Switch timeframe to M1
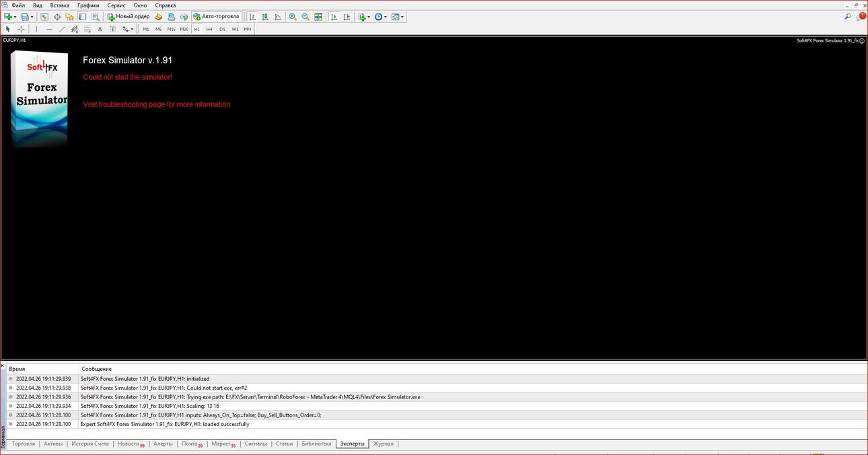This screenshot has width=868, height=455. [145, 29]
